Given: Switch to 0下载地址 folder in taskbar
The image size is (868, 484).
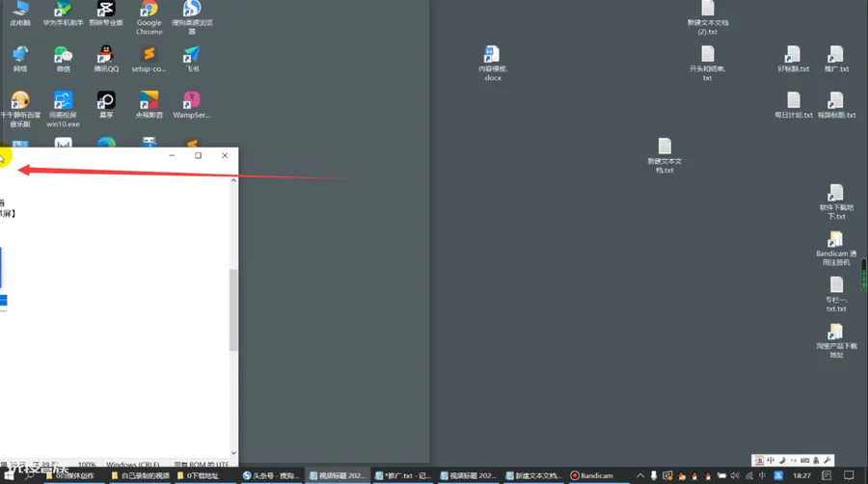Looking at the screenshot, I should pos(205,475).
